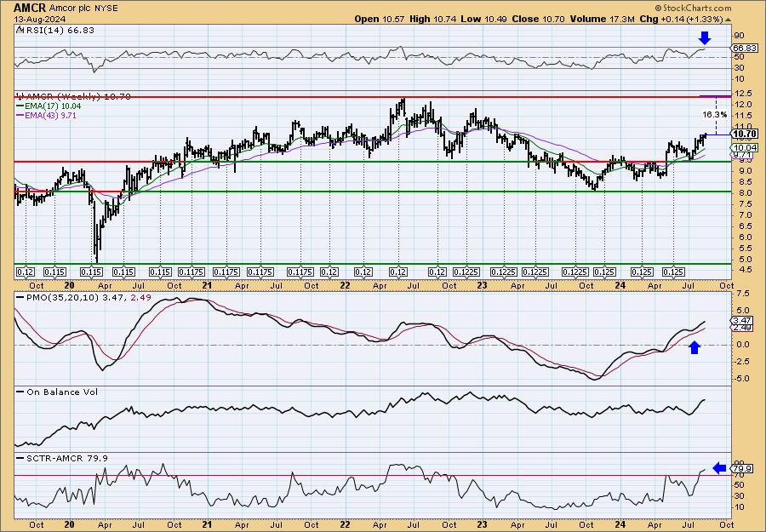Image resolution: width=766 pixels, height=532 pixels.
Task: Click the black line marker before PMO(35,20,10)
Action: click(20, 298)
